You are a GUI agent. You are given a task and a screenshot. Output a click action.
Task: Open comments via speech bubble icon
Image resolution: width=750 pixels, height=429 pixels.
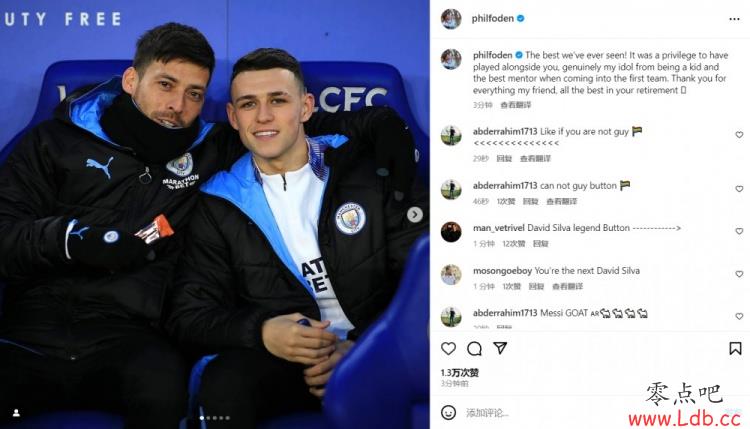tap(474, 349)
